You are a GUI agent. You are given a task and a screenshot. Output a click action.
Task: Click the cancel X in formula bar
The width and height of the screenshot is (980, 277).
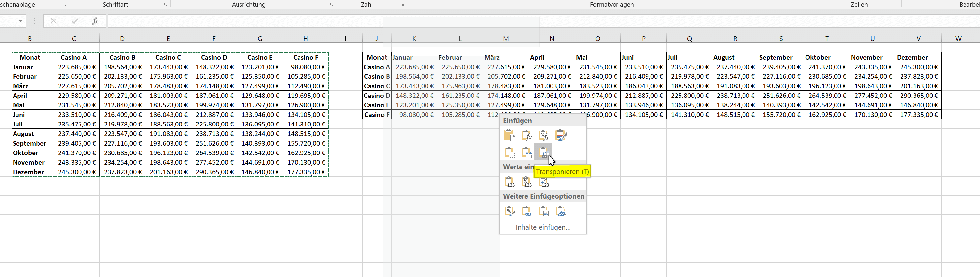[54, 21]
